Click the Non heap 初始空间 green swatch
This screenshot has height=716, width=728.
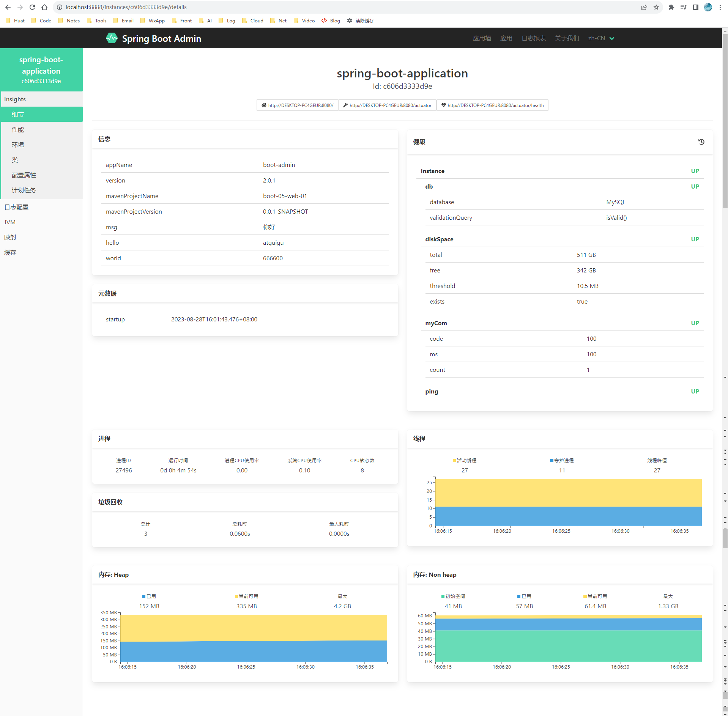(x=443, y=596)
